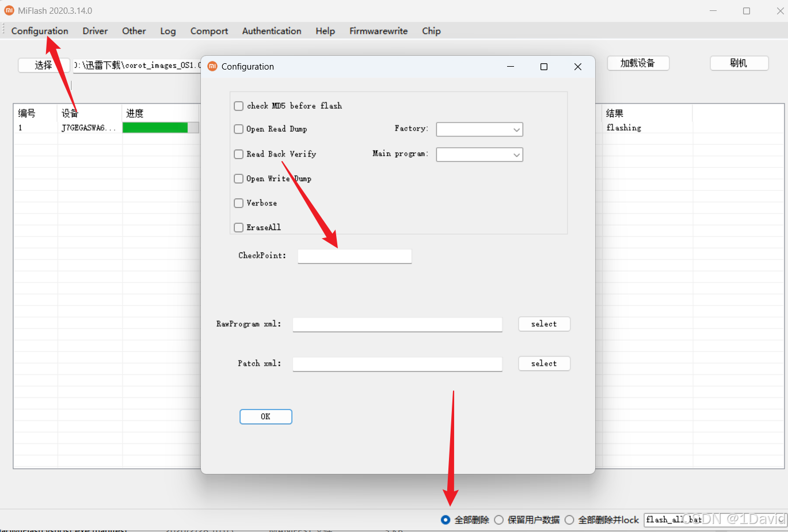
Task: Click the RawProgram xml path field
Action: coord(398,324)
